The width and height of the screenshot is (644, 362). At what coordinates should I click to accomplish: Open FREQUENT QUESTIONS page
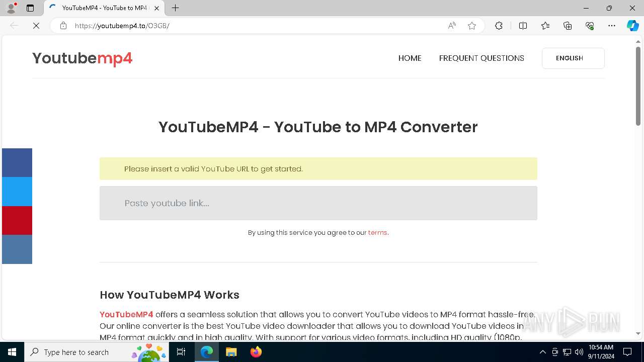point(481,58)
